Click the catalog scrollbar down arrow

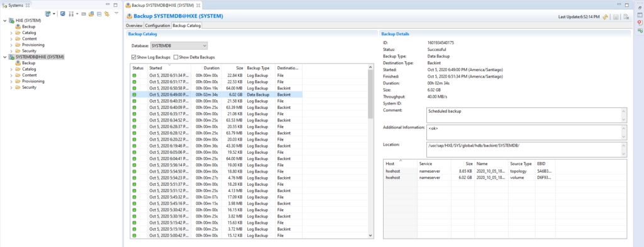[371, 236]
